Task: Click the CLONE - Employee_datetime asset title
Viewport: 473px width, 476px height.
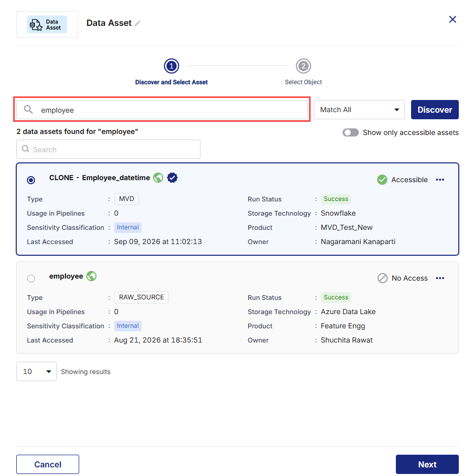Action: click(x=99, y=178)
